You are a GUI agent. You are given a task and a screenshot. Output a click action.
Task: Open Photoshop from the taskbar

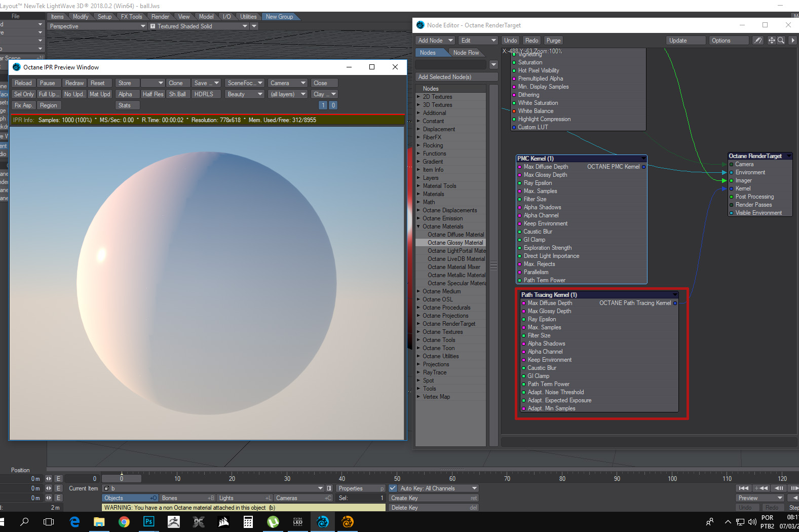pyautogui.click(x=149, y=522)
